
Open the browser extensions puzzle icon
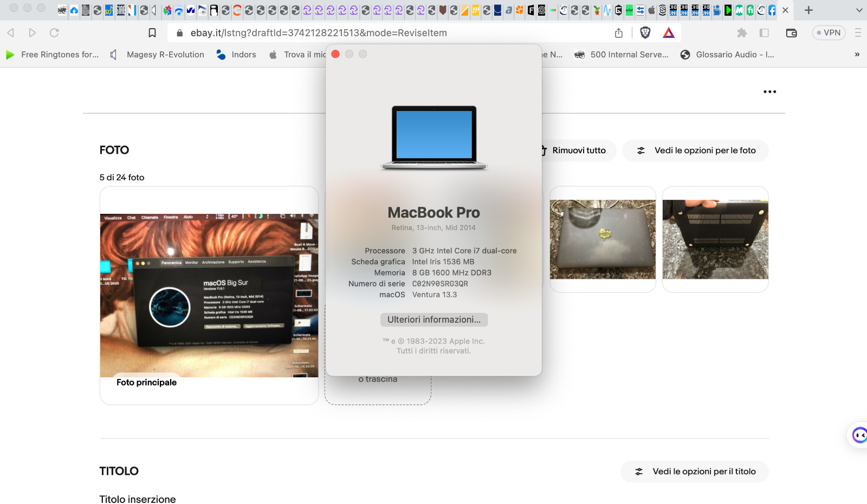point(742,33)
